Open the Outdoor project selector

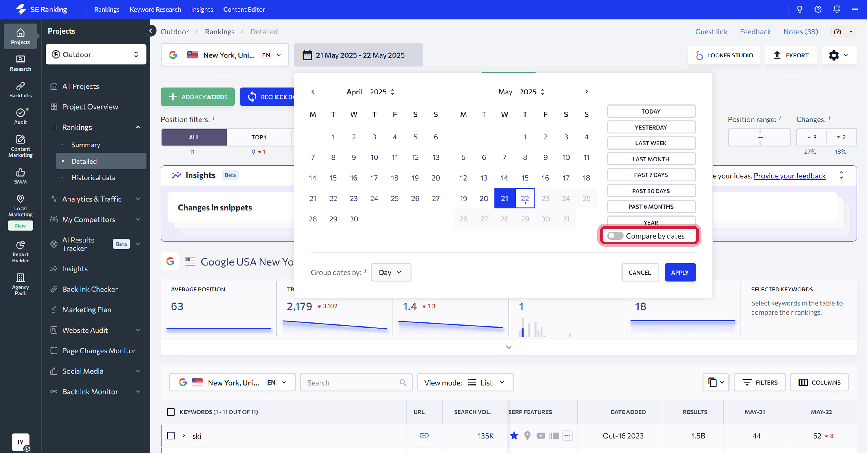click(96, 54)
